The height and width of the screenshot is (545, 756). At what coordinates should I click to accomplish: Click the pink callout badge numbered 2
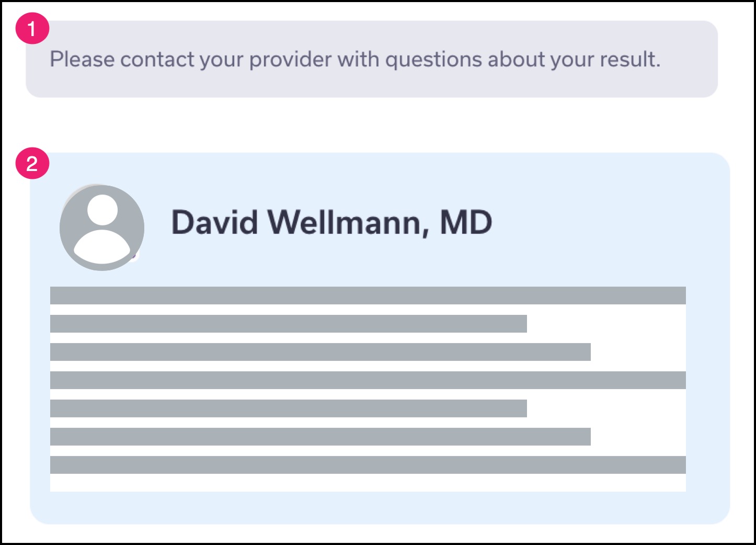32,164
